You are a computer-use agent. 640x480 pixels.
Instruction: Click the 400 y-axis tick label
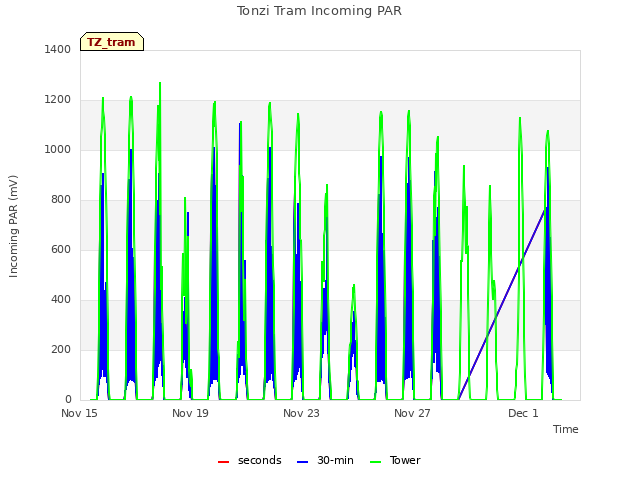click(x=61, y=300)
